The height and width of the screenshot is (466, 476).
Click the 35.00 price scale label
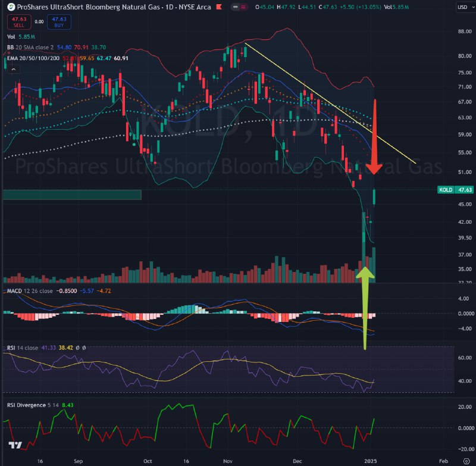[465, 269]
